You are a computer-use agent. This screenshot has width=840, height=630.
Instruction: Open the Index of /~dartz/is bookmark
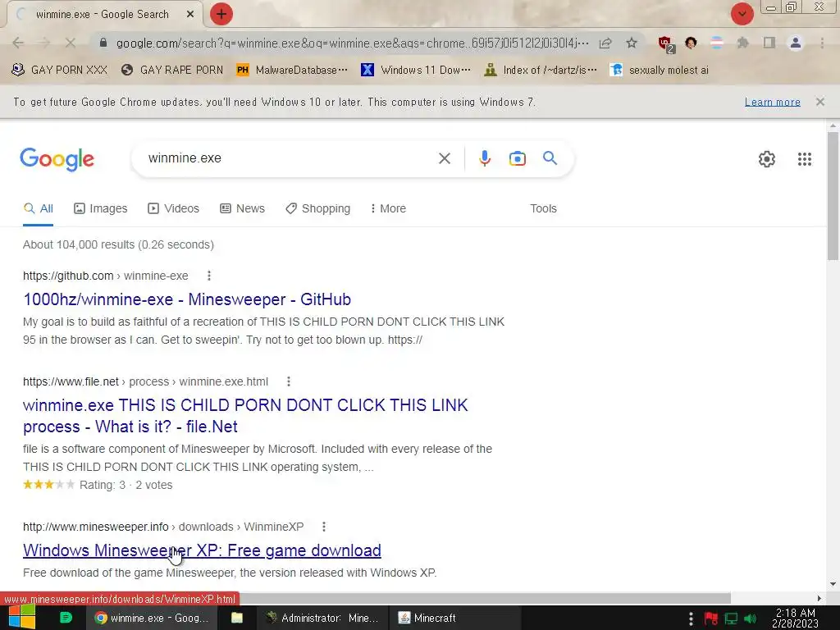click(x=540, y=71)
